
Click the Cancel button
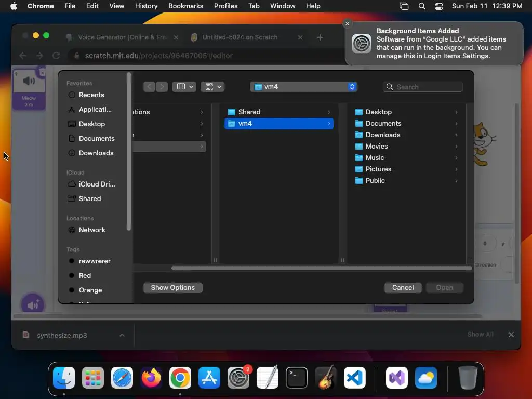point(403,288)
